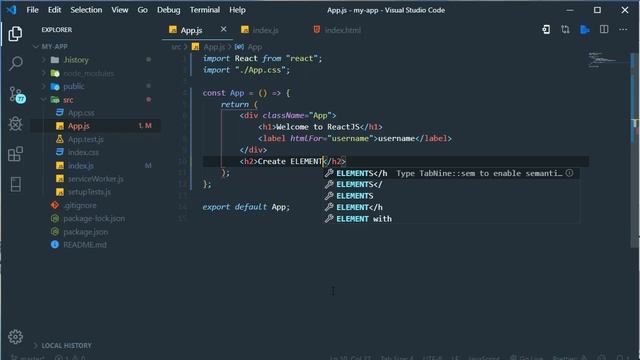Split the editor to the right
The width and height of the screenshot is (640, 360).
pyautogui.click(x=604, y=29)
